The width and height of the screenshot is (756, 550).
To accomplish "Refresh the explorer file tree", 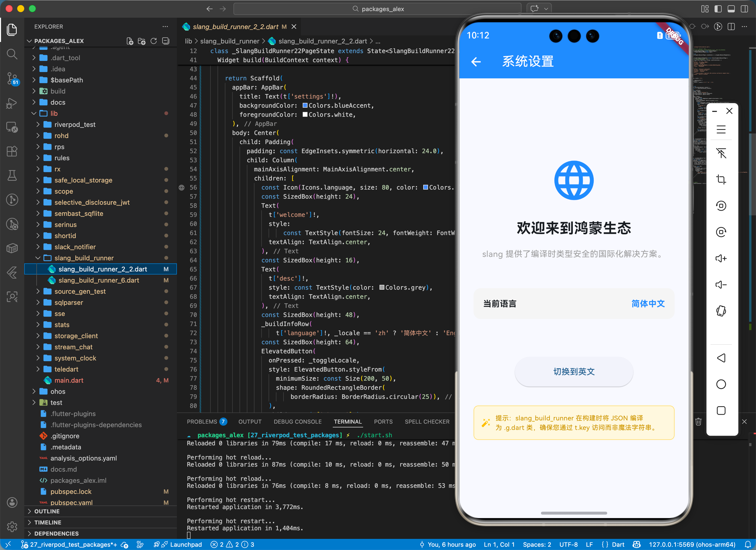I will [x=154, y=41].
